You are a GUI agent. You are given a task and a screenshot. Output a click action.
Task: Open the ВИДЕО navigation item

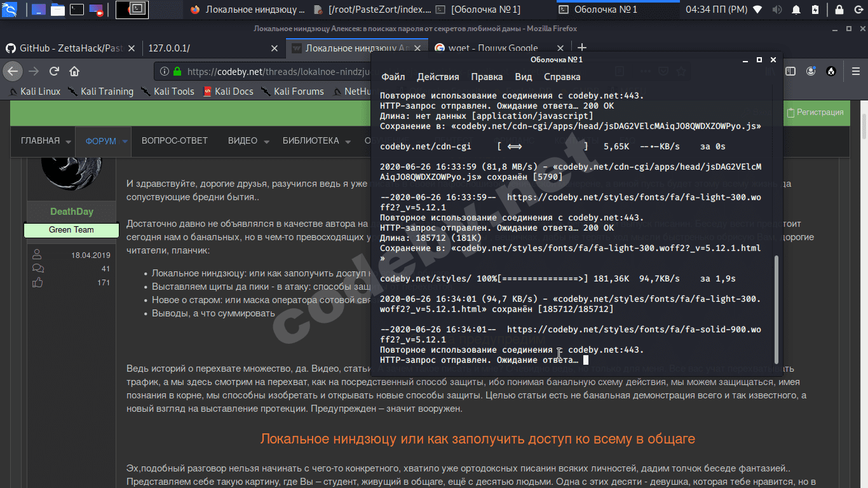tap(243, 141)
